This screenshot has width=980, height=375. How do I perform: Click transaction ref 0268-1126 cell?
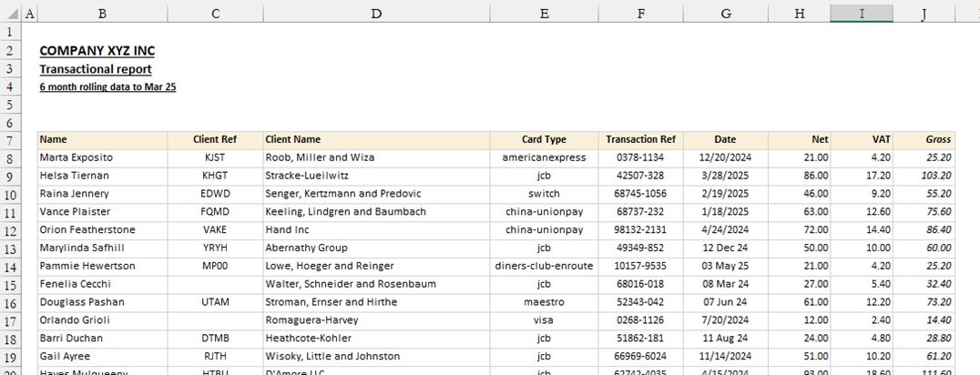641,319
